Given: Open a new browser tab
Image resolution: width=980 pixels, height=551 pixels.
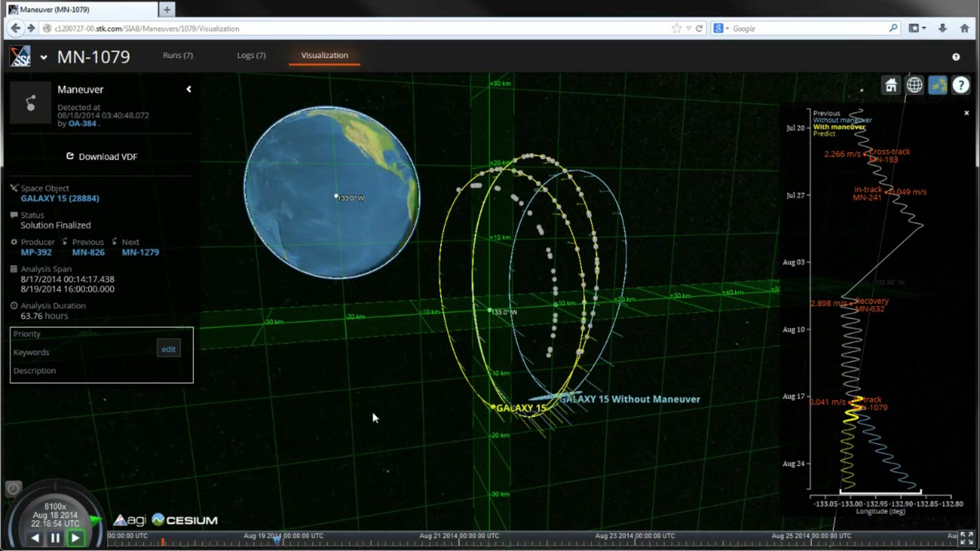Looking at the screenshot, I should pos(167,9).
